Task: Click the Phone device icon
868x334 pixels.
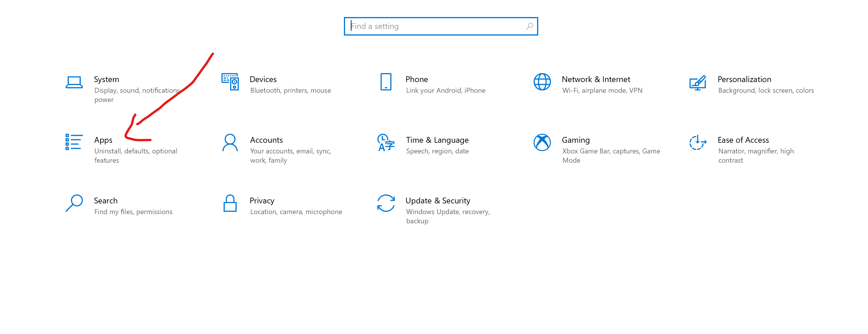Action: point(386,82)
